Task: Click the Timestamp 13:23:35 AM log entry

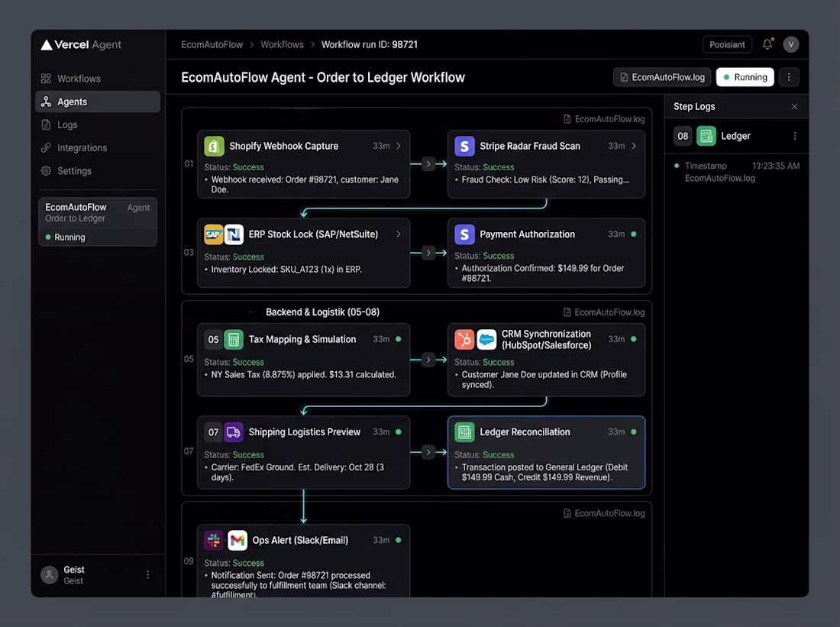Action: tap(737, 172)
